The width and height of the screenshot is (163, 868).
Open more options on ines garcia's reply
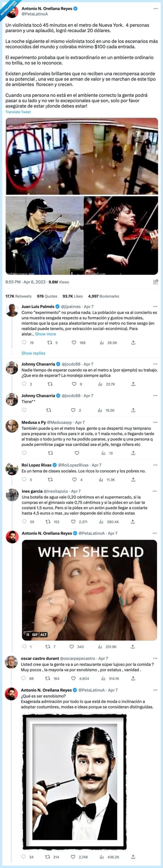coord(155,491)
